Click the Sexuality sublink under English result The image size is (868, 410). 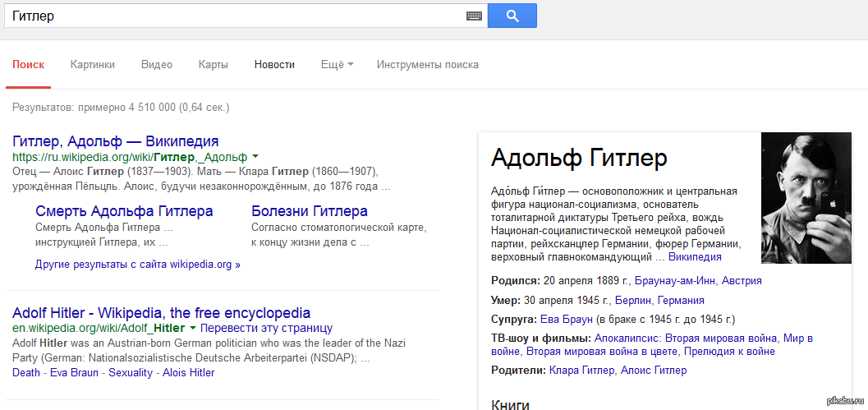[130, 373]
